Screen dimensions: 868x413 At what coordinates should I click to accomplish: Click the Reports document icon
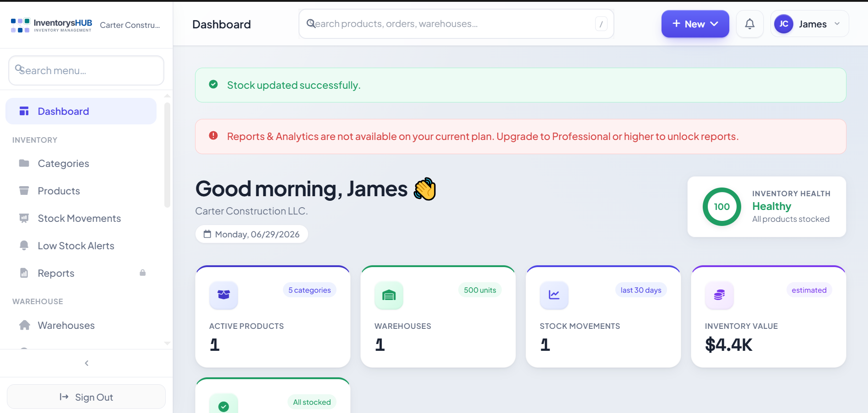(24, 273)
